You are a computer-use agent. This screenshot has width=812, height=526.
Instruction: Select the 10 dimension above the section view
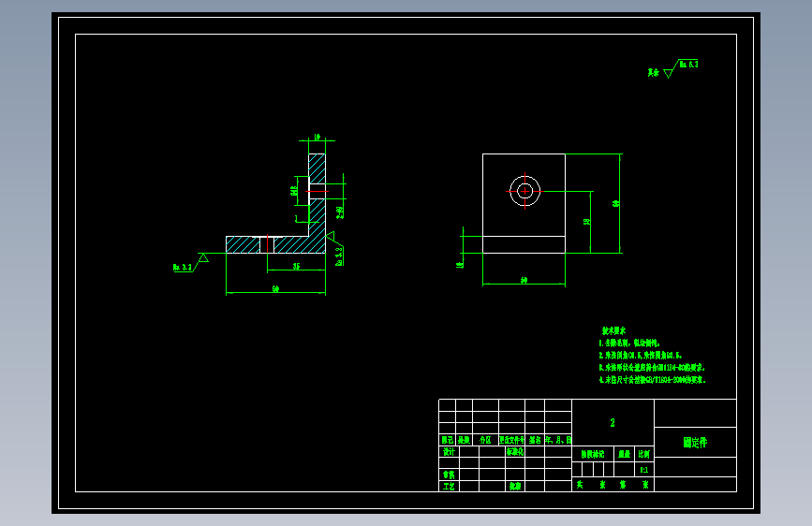pyautogui.click(x=317, y=138)
